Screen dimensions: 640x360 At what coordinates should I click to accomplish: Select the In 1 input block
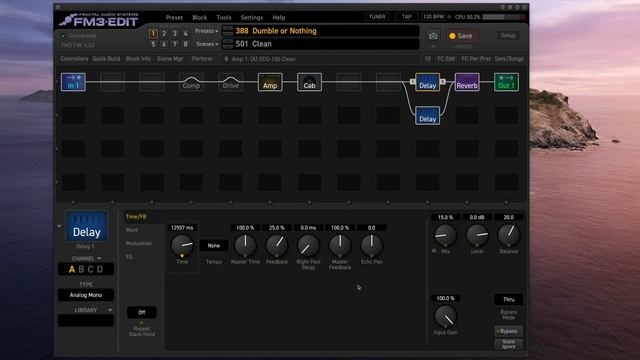coord(73,82)
